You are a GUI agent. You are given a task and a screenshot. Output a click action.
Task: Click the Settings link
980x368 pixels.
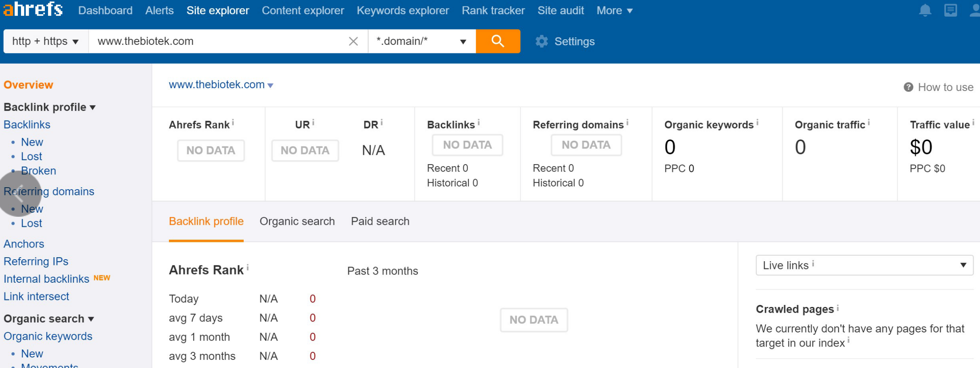pos(574,42)
